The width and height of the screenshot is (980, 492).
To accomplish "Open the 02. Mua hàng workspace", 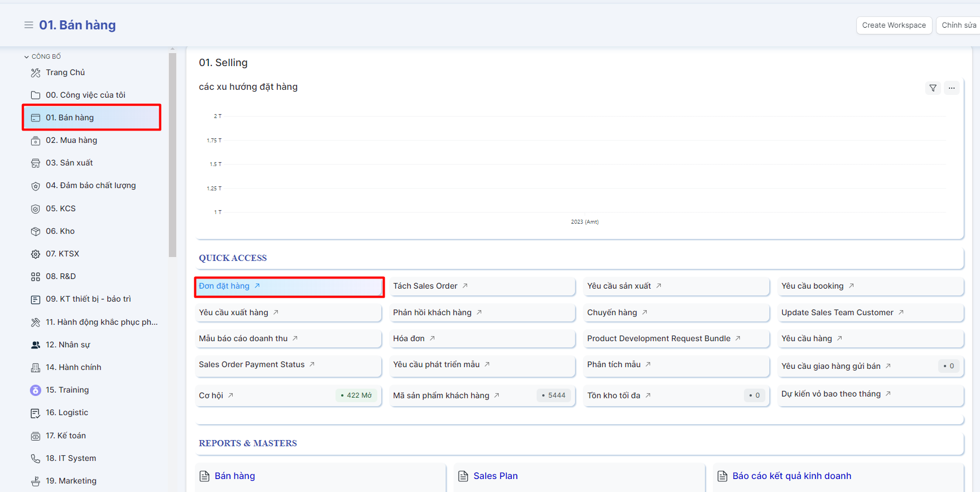I will click(71, 140).
